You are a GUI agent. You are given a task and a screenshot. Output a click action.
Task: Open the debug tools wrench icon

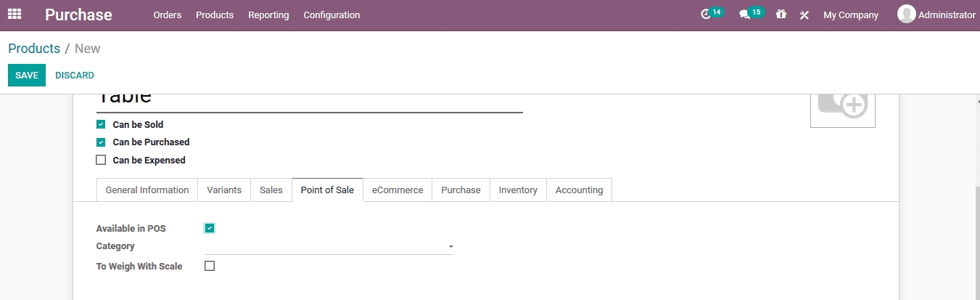804,15
